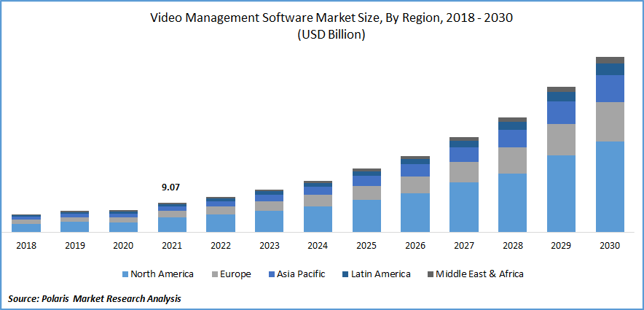
Task: Click the 2024 axis label
Action: tap(318, 246)
